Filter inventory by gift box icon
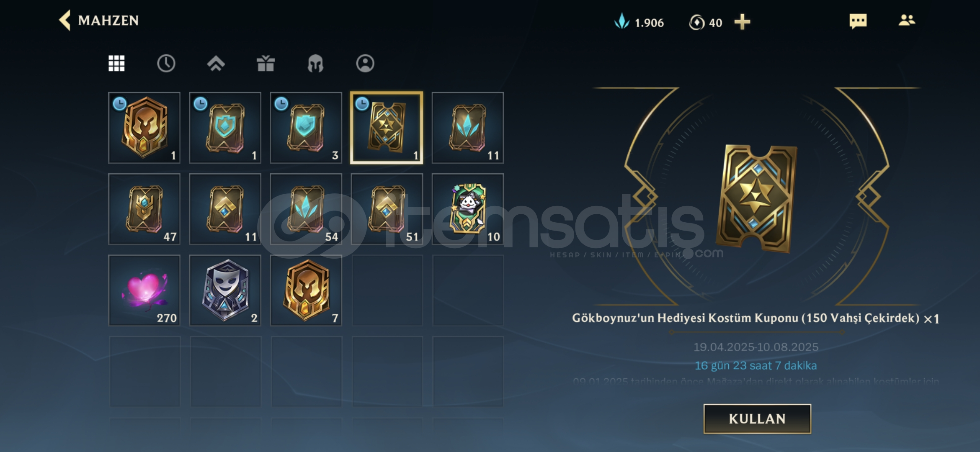980x452 pixels. point(266,63)
